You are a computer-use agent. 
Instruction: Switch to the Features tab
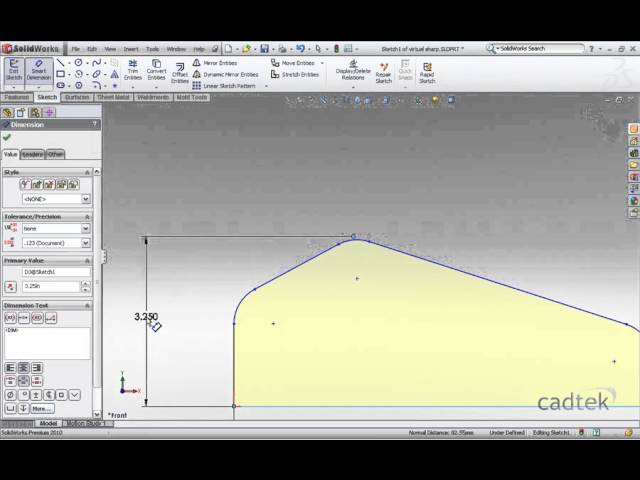click(x=17, y=97)
